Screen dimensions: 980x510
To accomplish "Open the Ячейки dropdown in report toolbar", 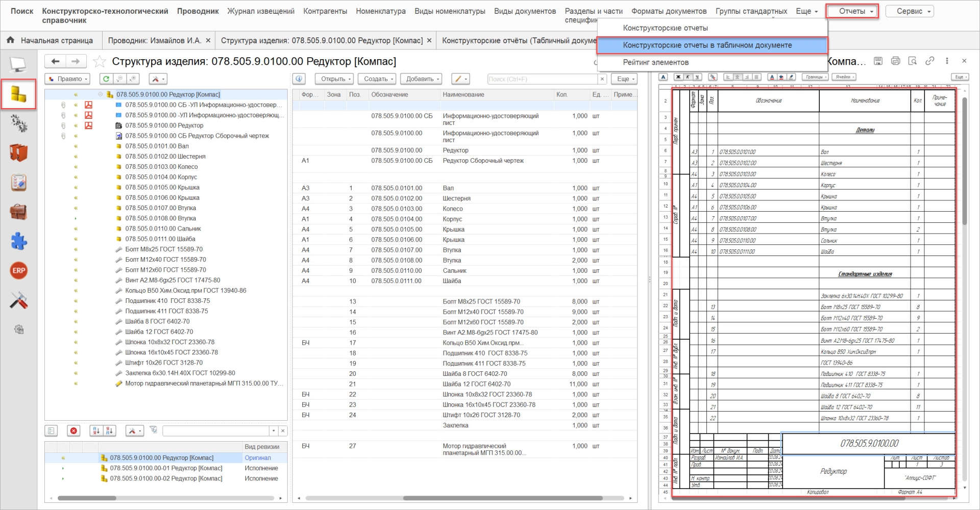I will click(x=844, y=77).
